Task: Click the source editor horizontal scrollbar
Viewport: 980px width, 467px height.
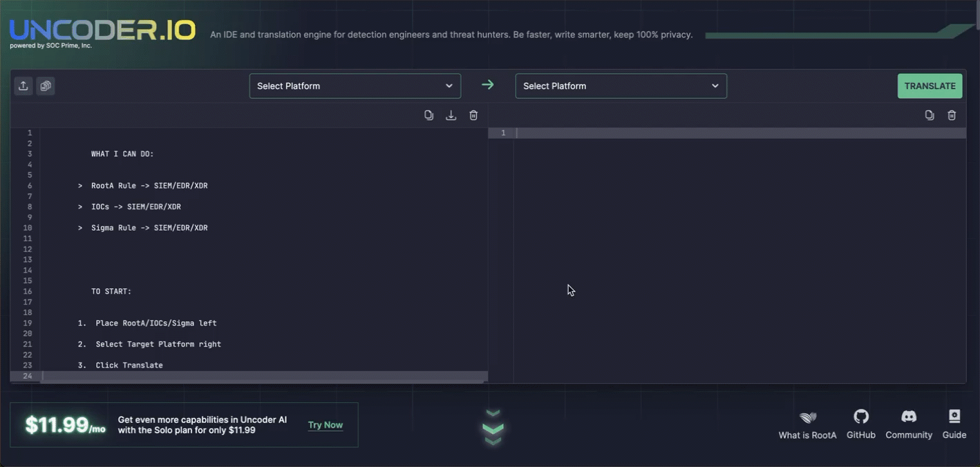Action: tap(263, 377)
